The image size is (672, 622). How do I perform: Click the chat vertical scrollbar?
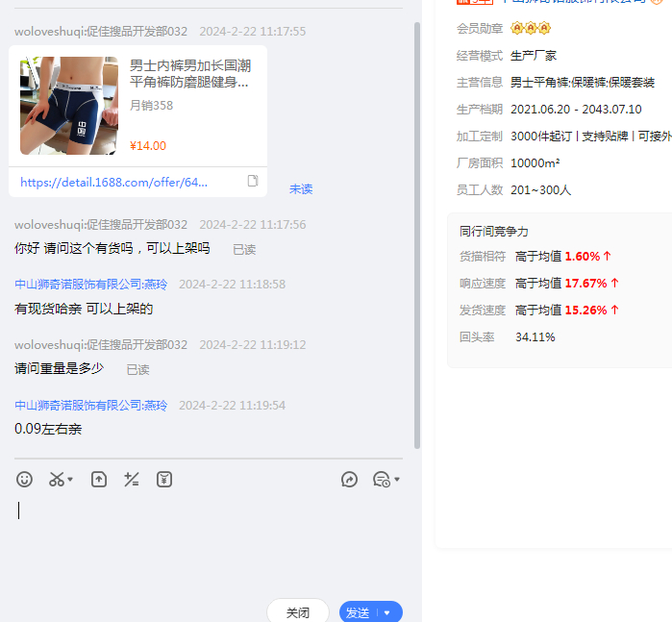[x=416, y=231]
